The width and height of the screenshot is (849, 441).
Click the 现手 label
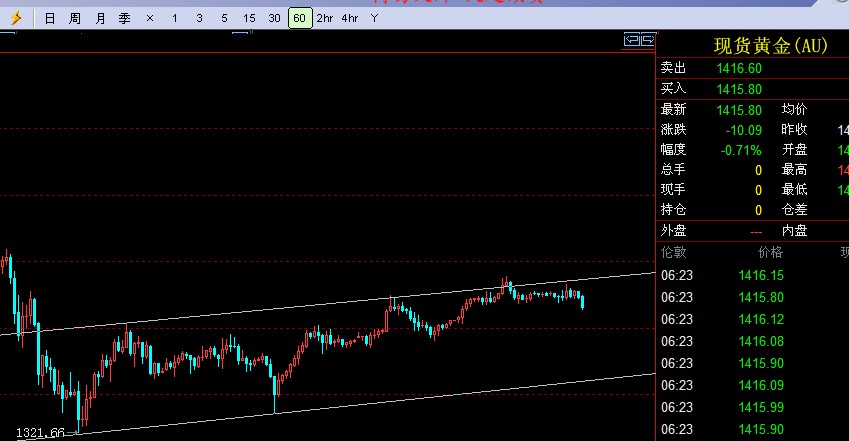(x=673, y=190)
